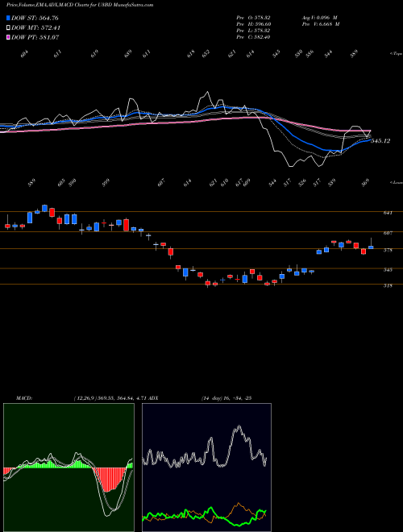Viewport: 403px width, 532px height.
Task: Click the 'Pre L: 578.32' low value
Action: coord(253,31)
